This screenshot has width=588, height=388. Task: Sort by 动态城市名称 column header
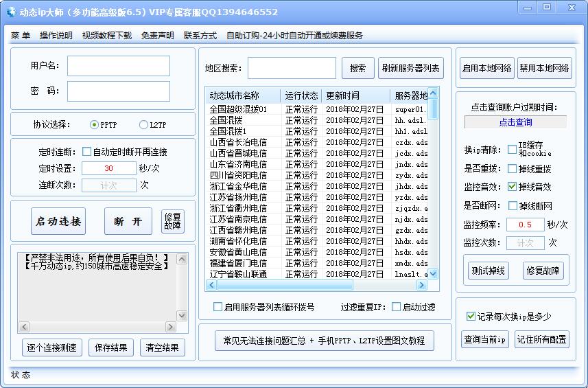tap(243, 95)
